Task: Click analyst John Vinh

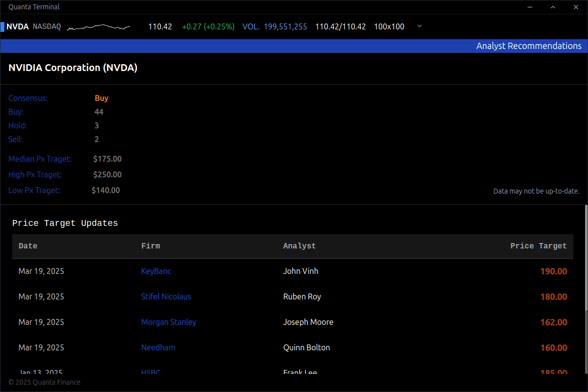Action: (x=301, y=271)
